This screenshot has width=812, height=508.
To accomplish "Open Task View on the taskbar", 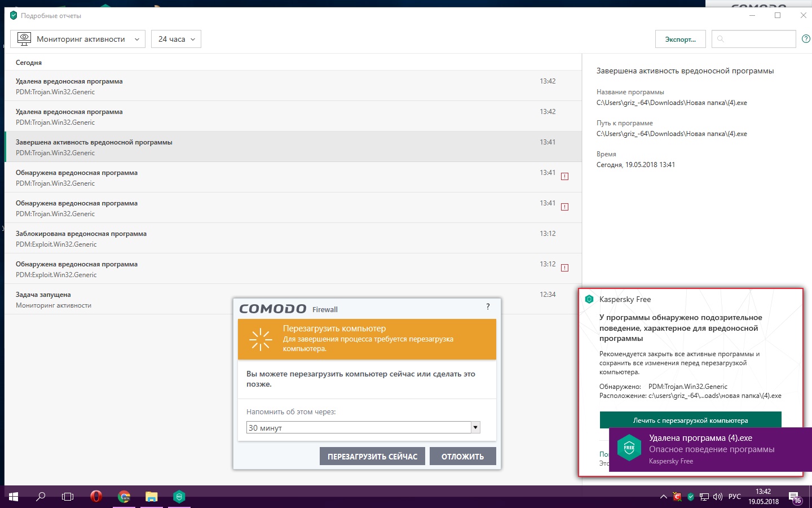I will 68,497.
